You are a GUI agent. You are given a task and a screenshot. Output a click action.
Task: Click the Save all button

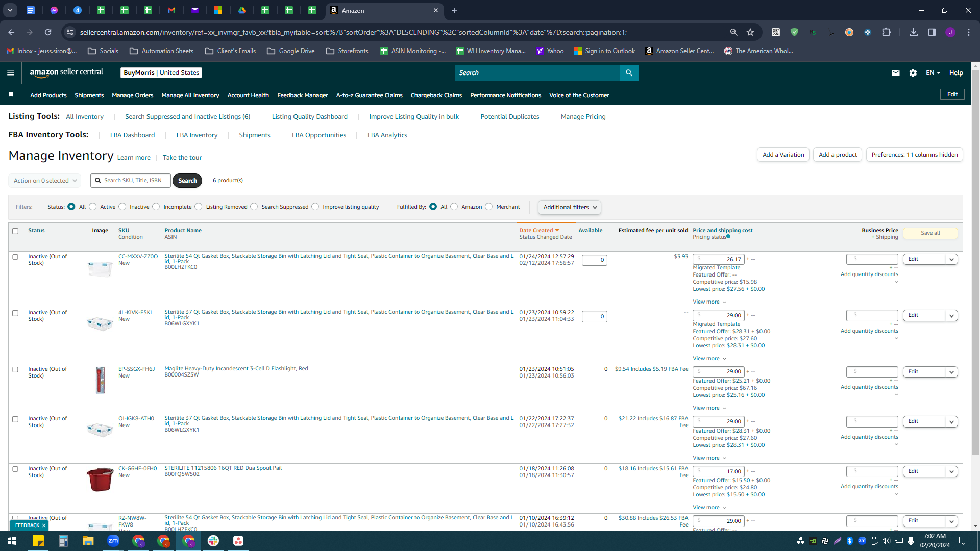click(930, 233)
